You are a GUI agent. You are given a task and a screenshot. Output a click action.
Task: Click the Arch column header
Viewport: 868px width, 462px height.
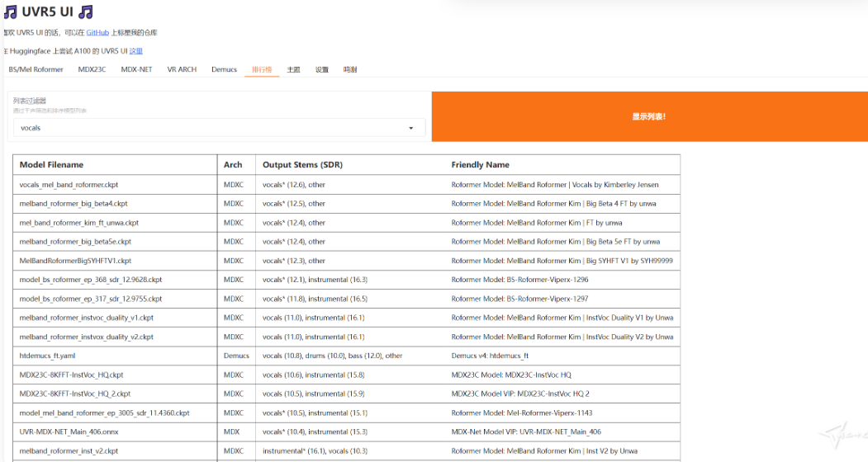pyautogui.click(x=236, y=165)
